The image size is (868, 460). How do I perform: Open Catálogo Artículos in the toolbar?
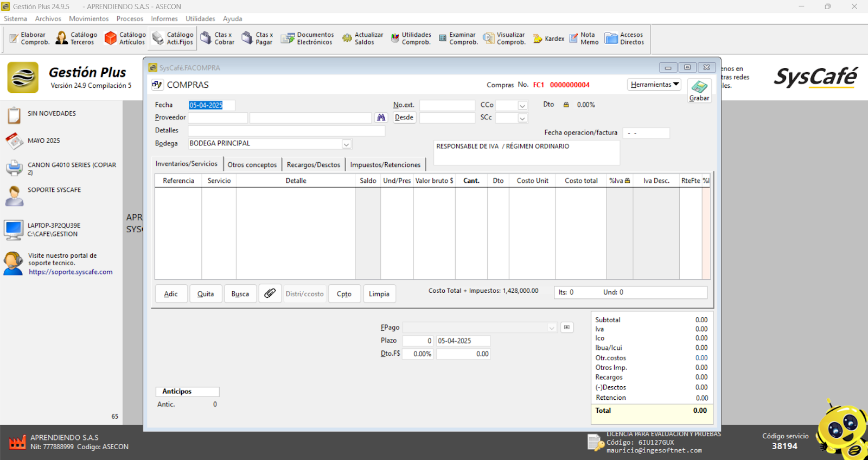pos(125,39)
